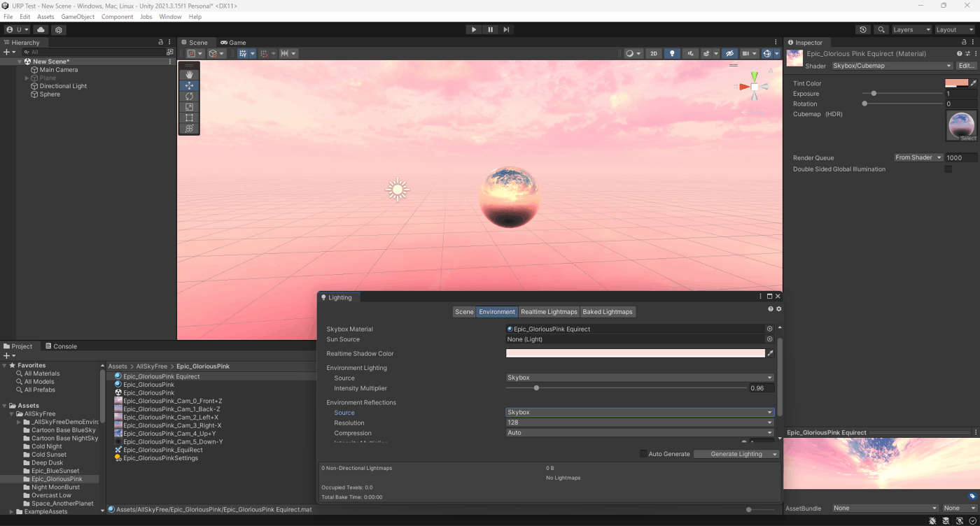Image resolution: width=980 pixels, height=526 pixels.
Task: Toggle scene visibility eye button
Action: tap(729, 53)
